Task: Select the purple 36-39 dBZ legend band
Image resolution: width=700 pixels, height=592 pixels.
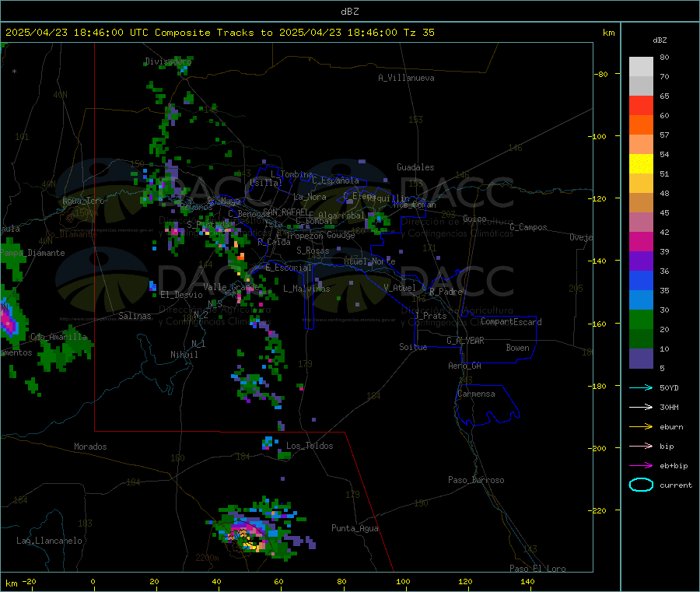Action: (641, 261)
